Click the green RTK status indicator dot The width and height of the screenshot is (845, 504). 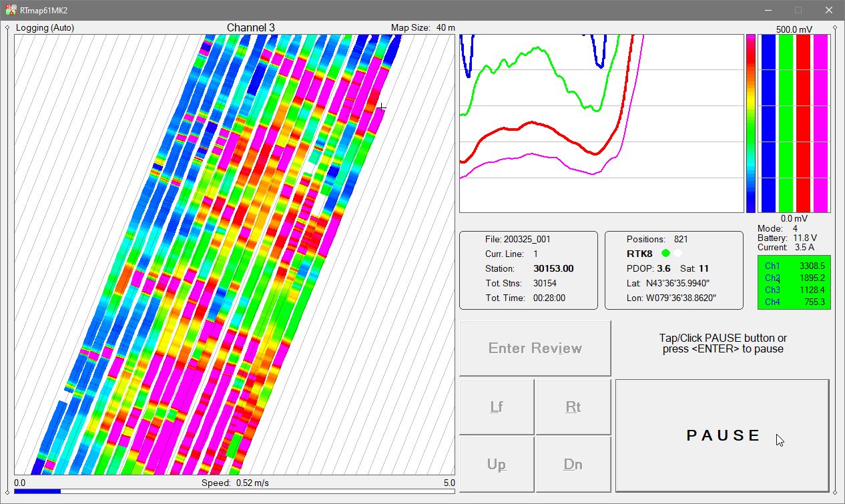coord(665,254)
